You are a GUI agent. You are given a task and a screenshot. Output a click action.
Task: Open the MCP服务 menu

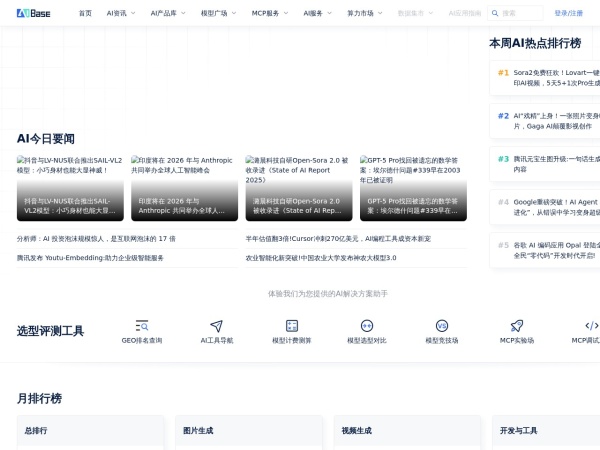tap(265, 13)
